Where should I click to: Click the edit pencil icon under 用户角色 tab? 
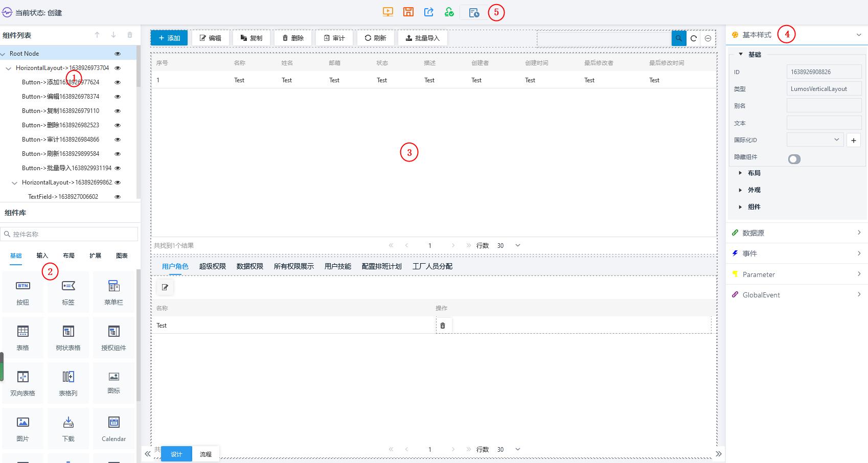pyautogui.click(x=165, y=287)
